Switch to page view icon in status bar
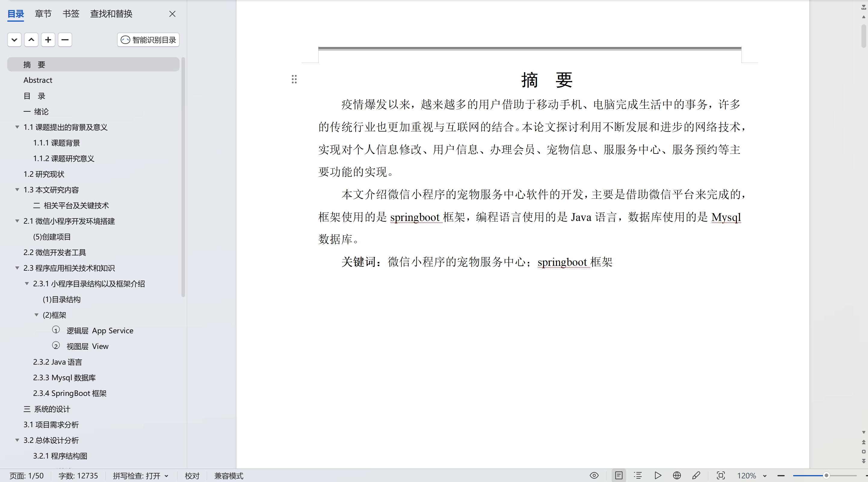Screen dimensions: 868x482 (619, 476)
